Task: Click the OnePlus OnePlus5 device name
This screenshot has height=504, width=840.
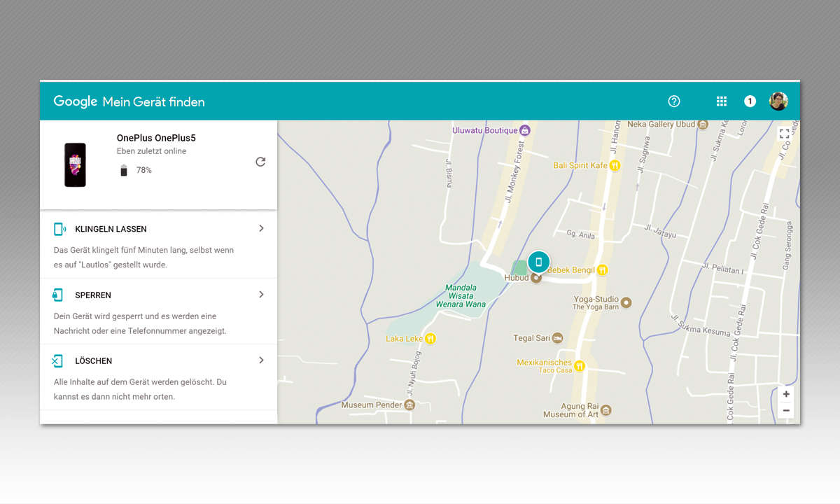Action: point(156,138)
